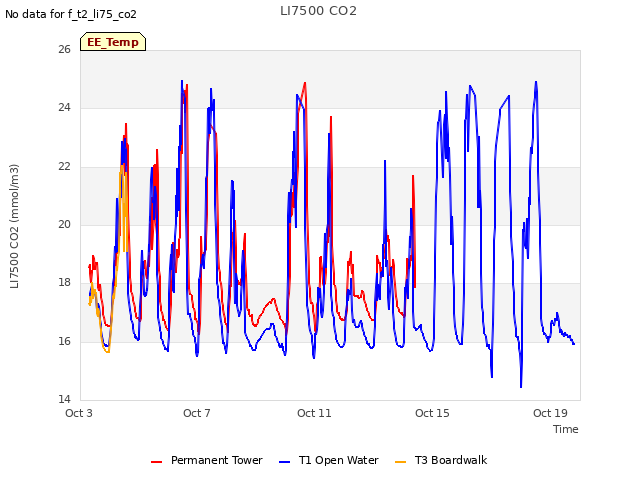Image resolution: width=640 pixels, height=480 pixels.
Task: Click the EE_Temp annotation tag
Action: 113,42
